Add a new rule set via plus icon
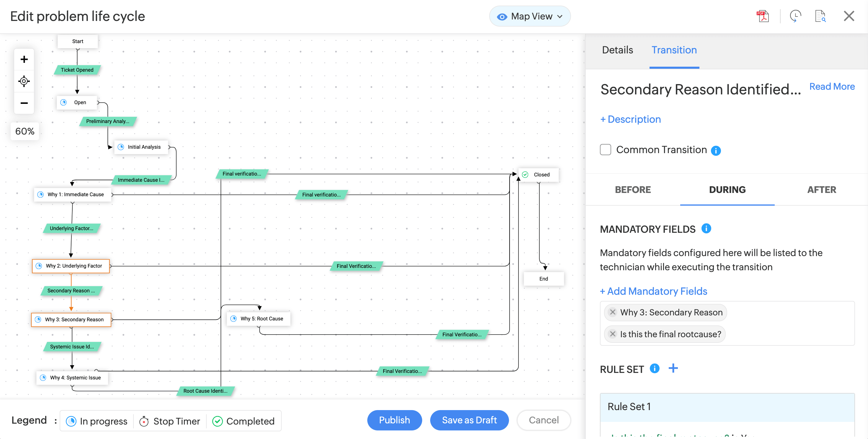The image size is (868, 439). point(673,368)
